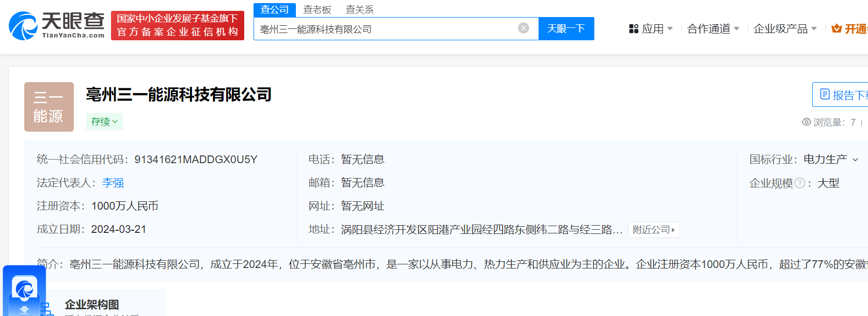The image size is (868, 316).
Task: Select the 查公司 tab
Action: point(275,10)
